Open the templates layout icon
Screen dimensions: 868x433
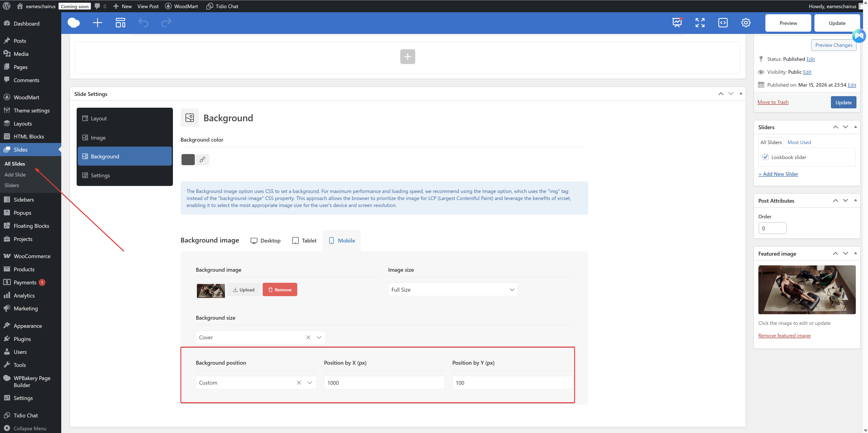pos(120,23)
